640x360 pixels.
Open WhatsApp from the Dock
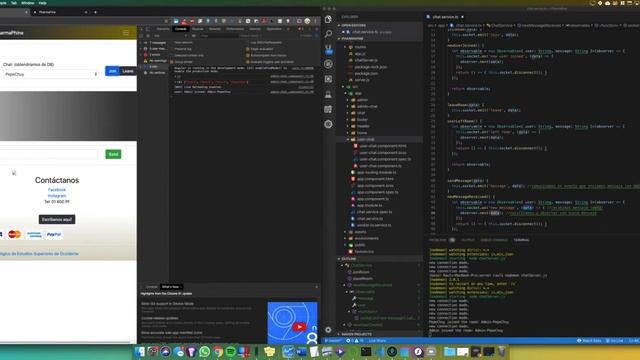(x=204, y=351)
